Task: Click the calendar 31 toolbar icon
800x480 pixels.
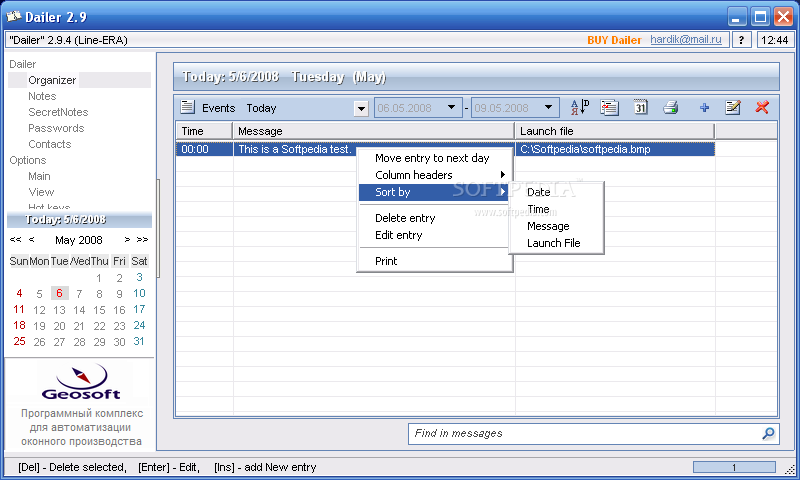Action: 641,107
